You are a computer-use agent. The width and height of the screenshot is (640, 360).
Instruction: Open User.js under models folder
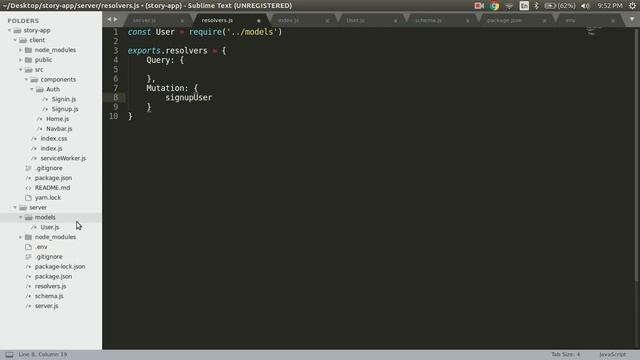pos(50,227)
